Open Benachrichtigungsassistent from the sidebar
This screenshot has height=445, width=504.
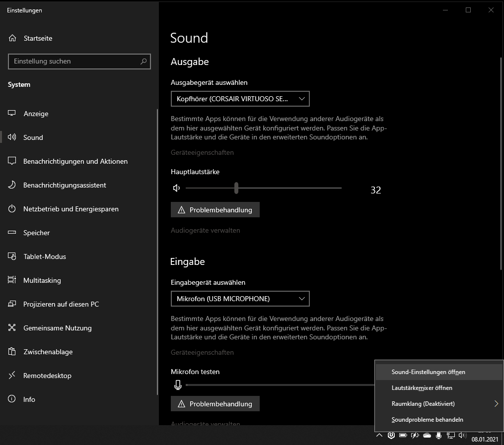point(65,185)
